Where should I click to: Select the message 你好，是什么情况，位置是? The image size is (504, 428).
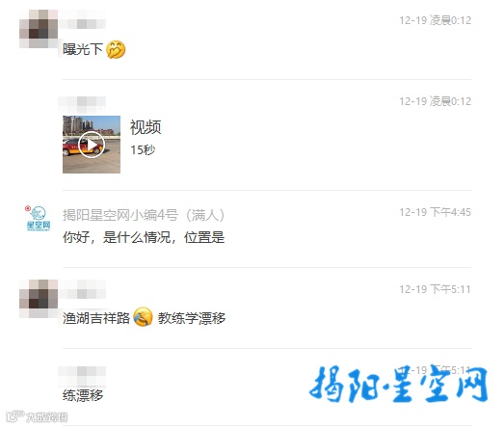point(144,237)
